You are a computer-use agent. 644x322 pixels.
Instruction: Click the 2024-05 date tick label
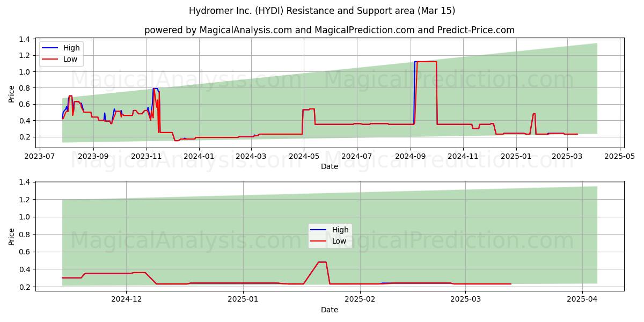(x=304, y=156)
